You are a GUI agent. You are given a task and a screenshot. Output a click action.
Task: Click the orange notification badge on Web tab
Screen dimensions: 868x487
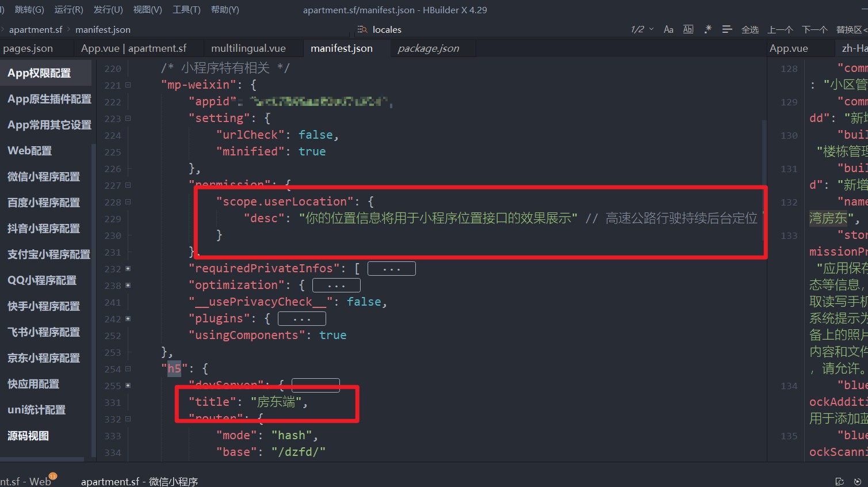pos(53,476)
